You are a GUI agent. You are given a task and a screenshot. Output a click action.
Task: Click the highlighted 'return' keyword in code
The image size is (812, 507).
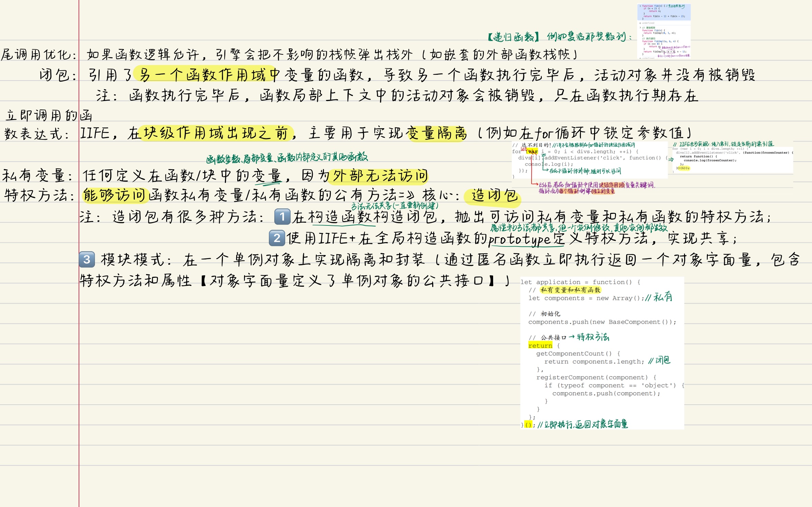point(540,345)
